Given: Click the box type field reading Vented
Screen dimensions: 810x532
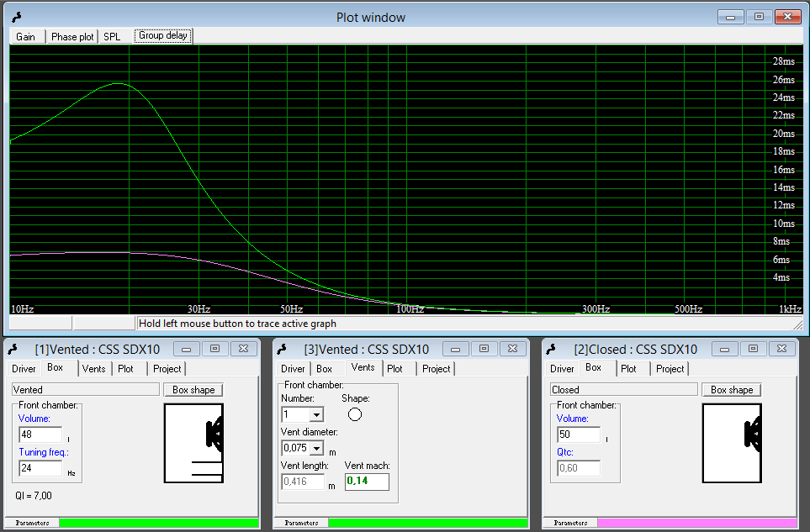Looking at the screenshot, I should 85,390.
